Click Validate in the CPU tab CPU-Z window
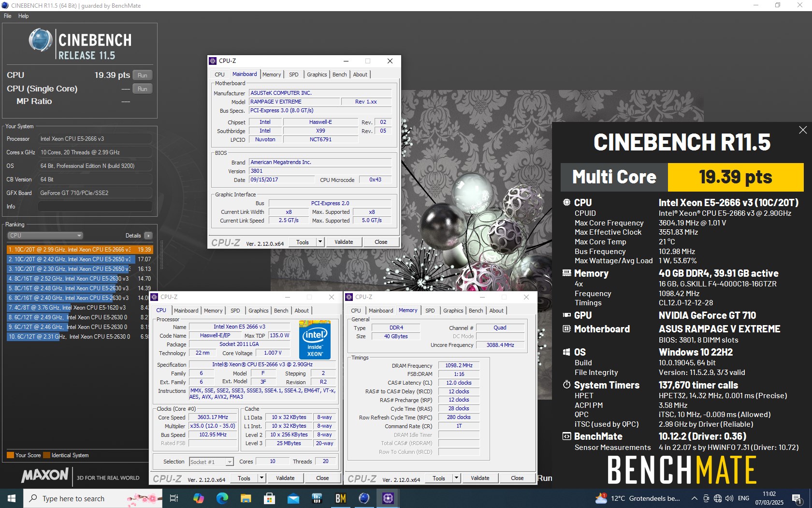812x508 pixels. [285, 478]
